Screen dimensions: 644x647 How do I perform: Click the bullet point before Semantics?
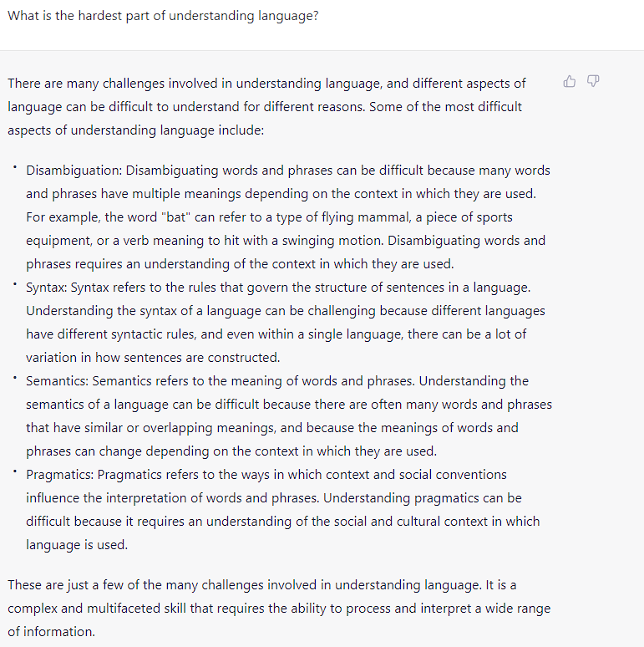pos(14,378)
